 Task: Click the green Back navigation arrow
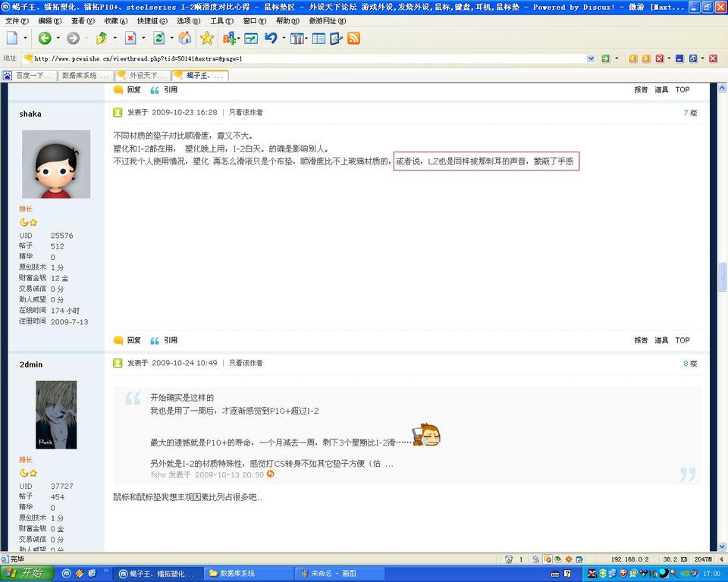[45, 38]
